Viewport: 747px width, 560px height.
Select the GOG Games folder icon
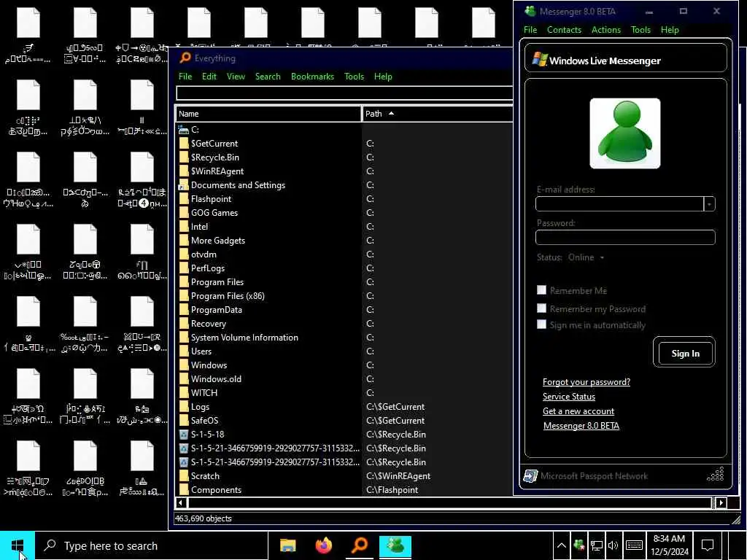[183, 213]
